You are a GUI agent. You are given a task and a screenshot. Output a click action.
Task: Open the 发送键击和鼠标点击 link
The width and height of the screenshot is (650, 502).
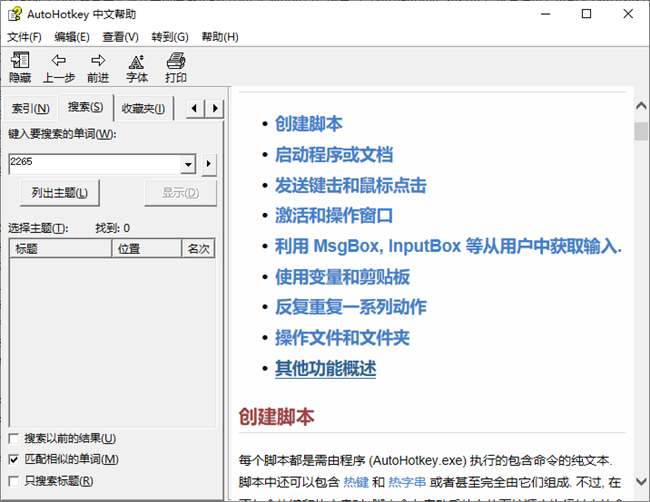[x=350, y=185]
